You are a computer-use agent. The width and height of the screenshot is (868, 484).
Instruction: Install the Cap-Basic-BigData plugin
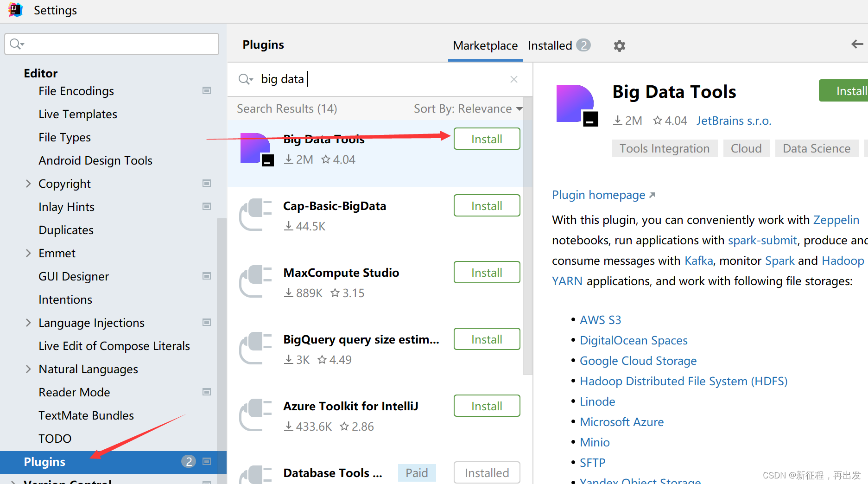pos(487,205)
